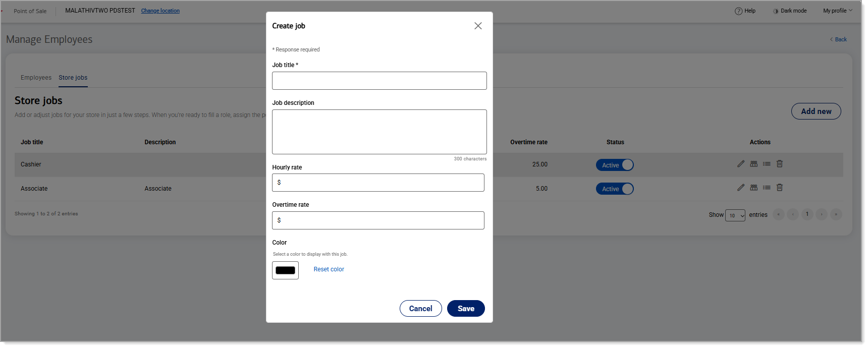Edit the Cashier job with pencil icon

coord(741,164)
